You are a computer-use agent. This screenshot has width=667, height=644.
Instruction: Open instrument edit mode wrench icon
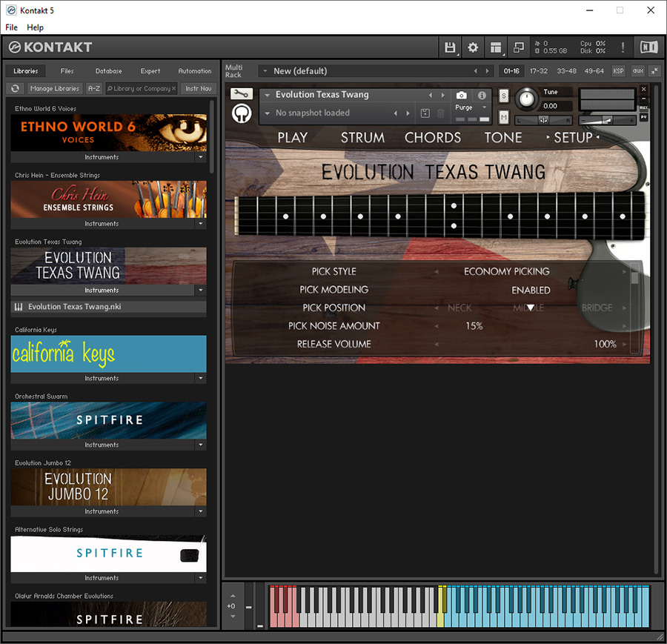click(241, 94)
